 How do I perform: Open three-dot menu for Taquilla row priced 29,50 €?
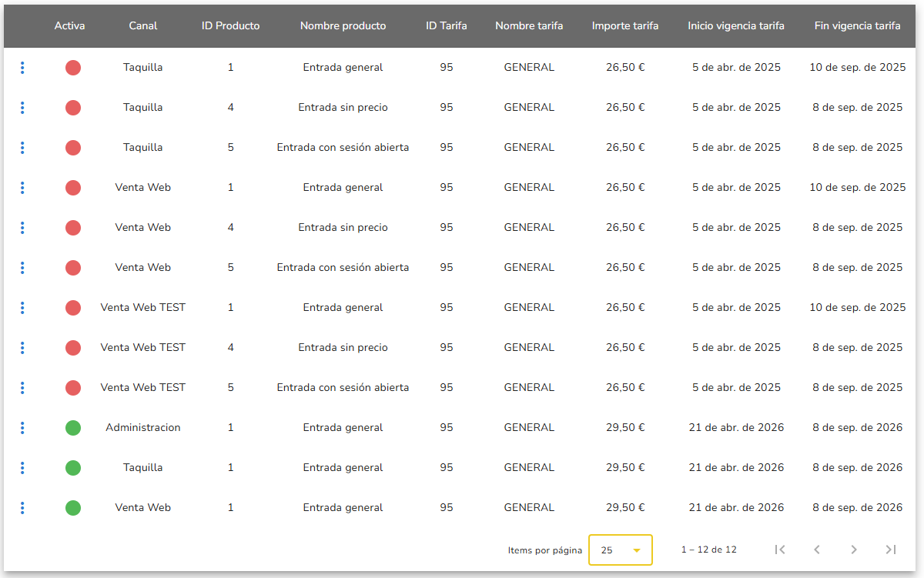click(22, 468)
